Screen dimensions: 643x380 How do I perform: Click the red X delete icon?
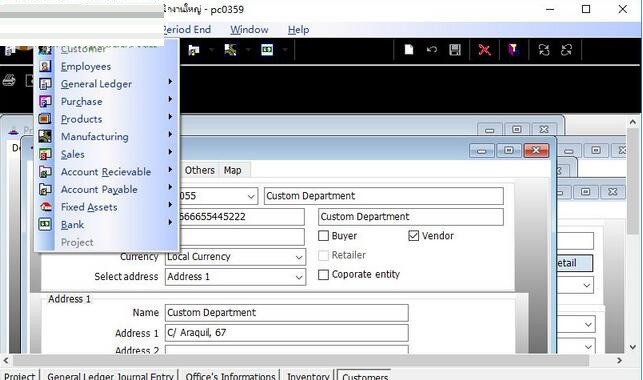tap(484, 50)
